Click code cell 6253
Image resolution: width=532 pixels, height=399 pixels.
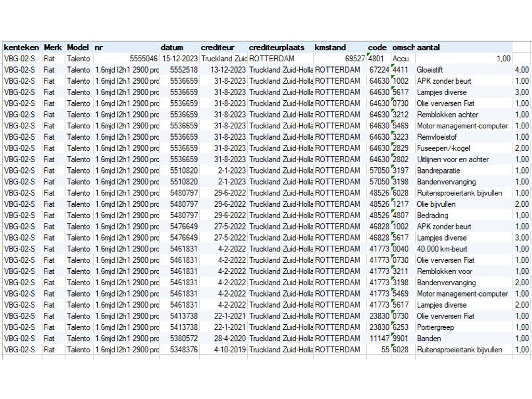point(403,327)
